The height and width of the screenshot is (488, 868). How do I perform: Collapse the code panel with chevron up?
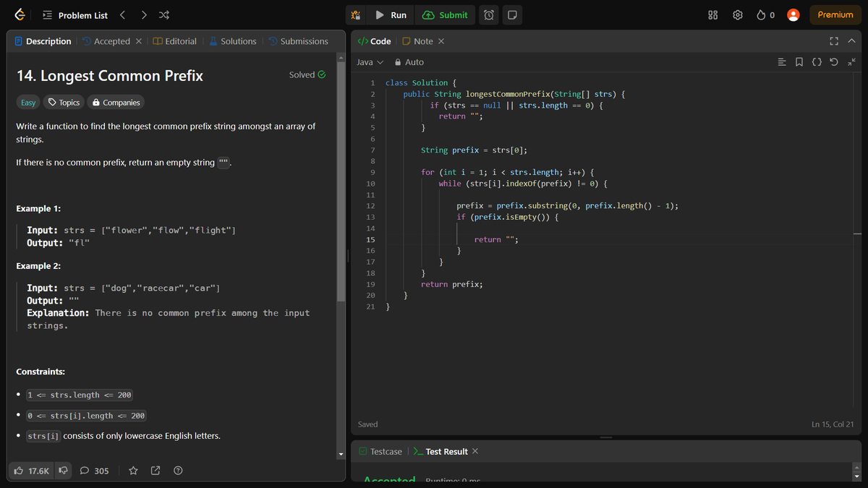coord(851,41)
